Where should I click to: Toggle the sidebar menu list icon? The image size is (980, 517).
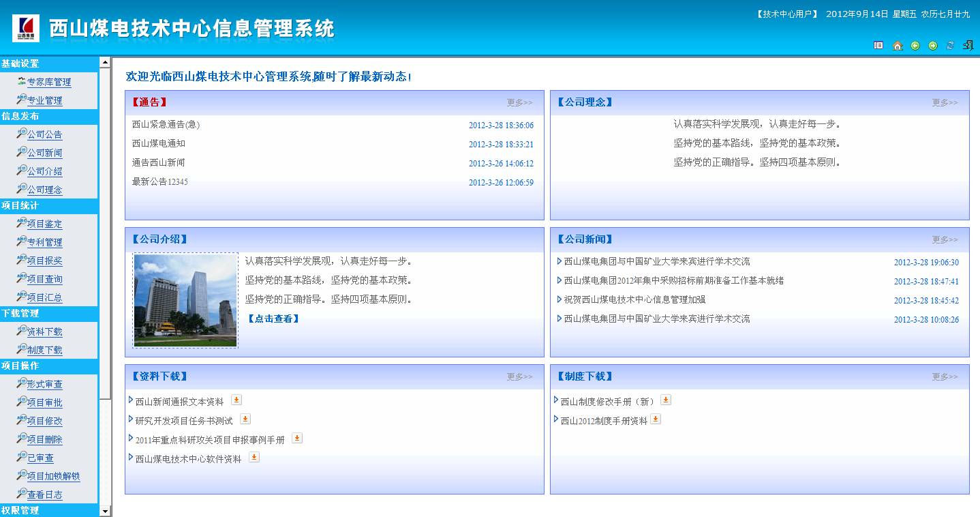pos(878,46)
